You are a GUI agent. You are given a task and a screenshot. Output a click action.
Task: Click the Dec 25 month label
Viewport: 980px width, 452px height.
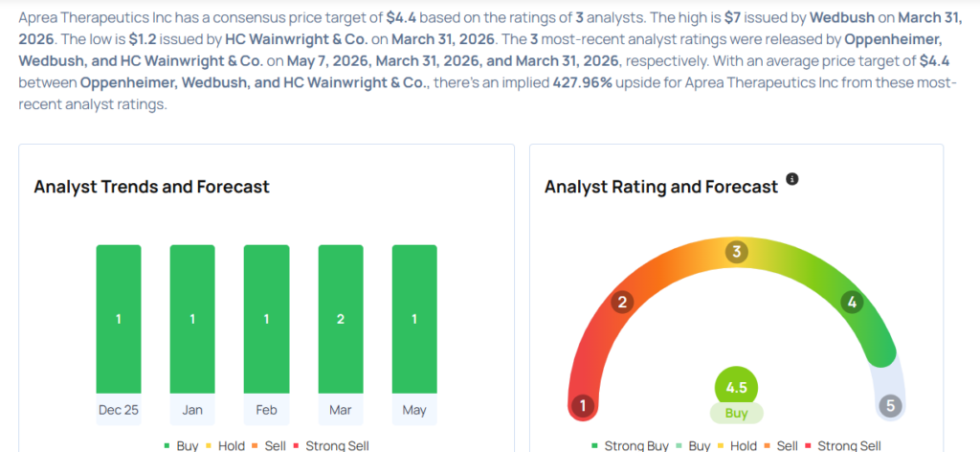tap(119, 410)
